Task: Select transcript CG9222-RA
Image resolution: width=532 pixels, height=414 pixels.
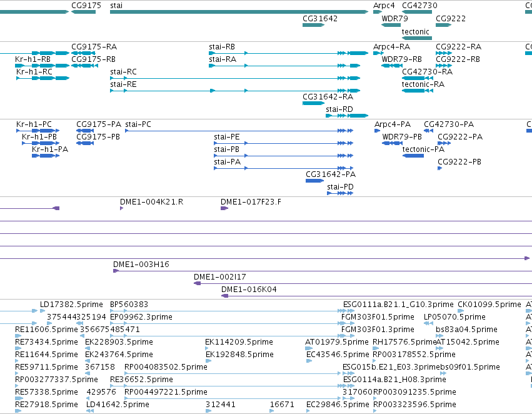Action: point(444,53)
